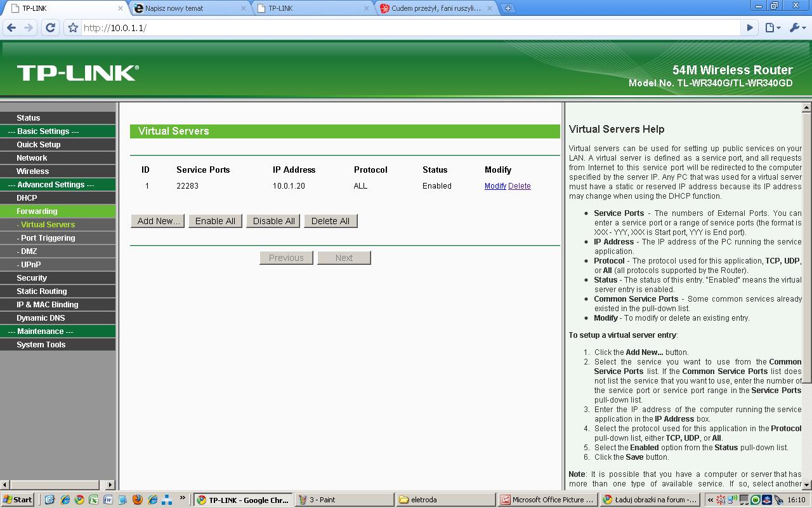Click the Previous page button
812x508 pixels.
tap(286, 258)
